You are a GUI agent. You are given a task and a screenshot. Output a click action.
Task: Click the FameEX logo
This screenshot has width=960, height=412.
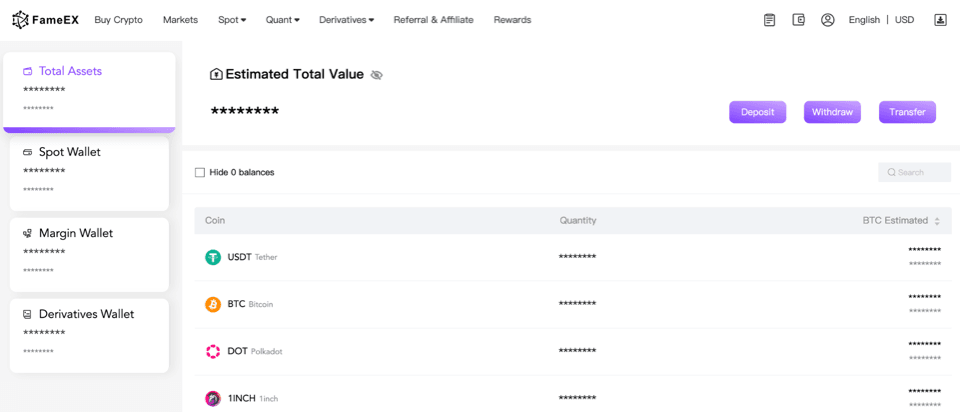46,20
